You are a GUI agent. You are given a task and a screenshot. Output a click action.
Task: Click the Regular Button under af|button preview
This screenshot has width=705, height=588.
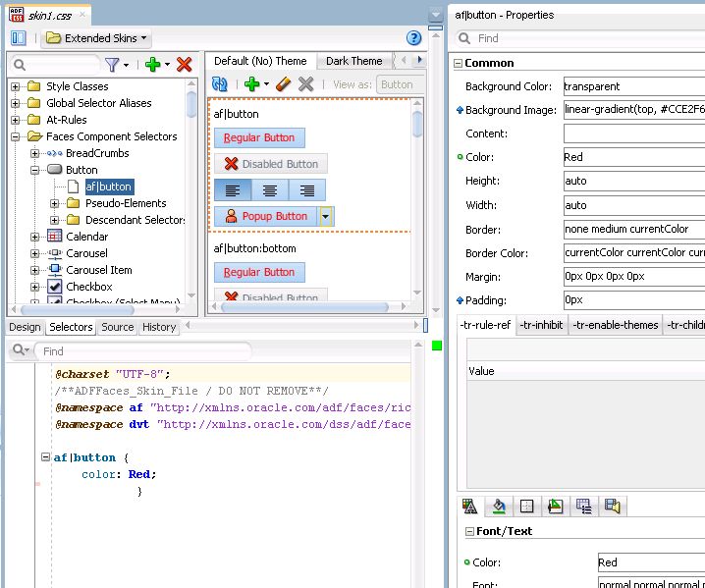click(259, 137)
